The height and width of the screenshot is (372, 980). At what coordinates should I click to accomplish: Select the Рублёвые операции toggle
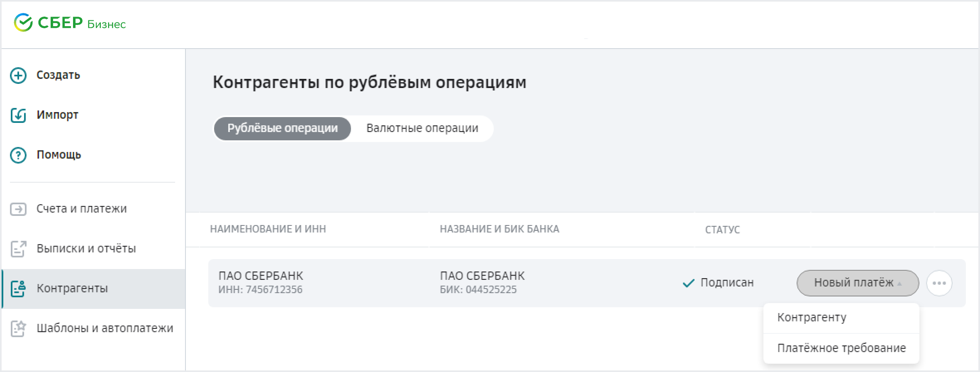282,128
